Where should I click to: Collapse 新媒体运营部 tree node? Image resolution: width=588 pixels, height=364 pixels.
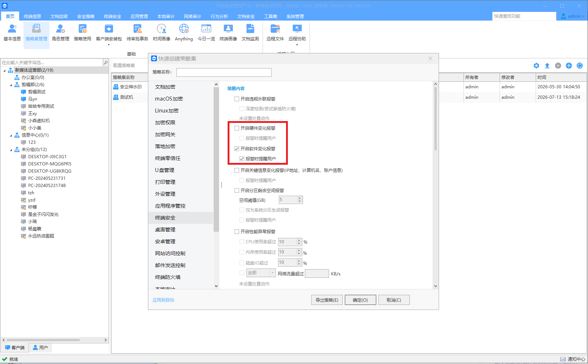(x=5, y=70)
